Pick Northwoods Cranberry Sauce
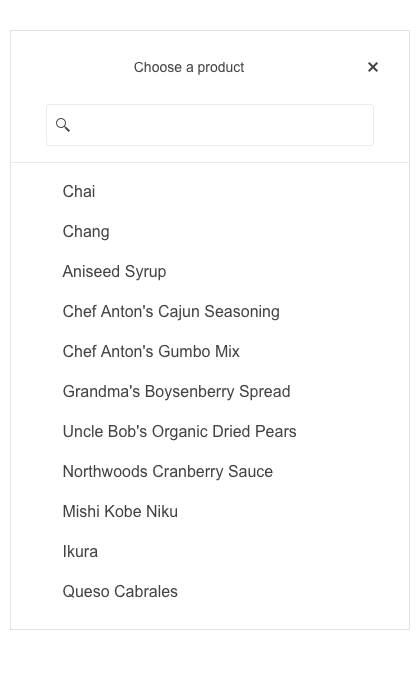This screenshot has height=690, width=420. click(210, 472)
